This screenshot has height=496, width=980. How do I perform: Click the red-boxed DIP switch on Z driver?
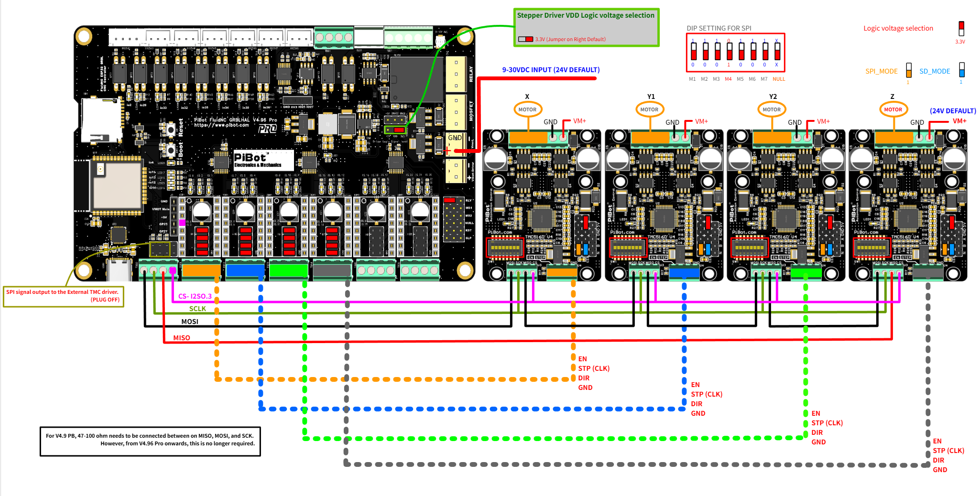(x=872, y=248)
